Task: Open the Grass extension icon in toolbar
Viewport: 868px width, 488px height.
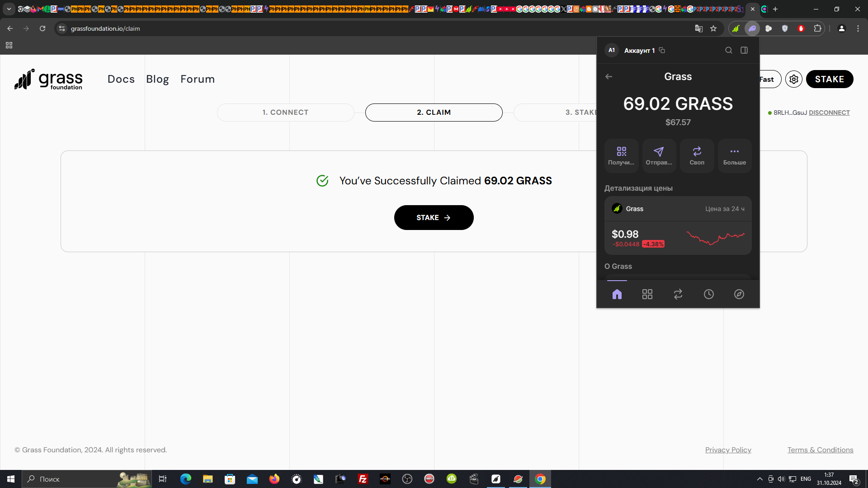Action: point(736,28)
